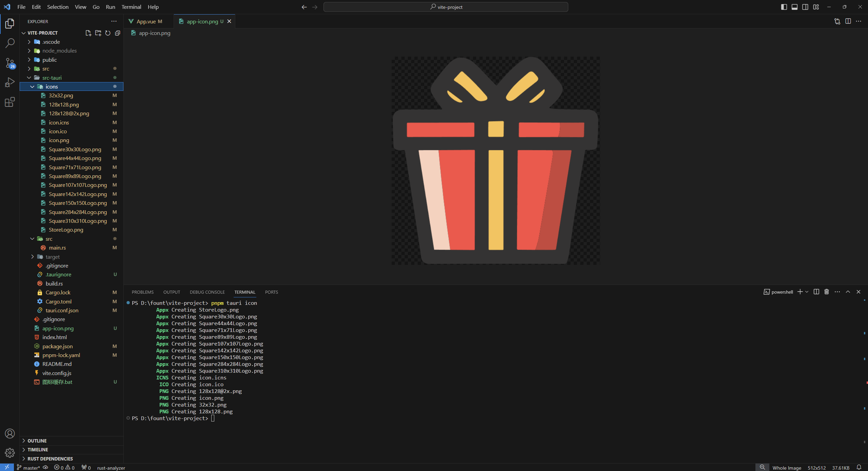Open the Terminal menu
The height and width of the screenshot is (471, 868).
pyautogui.click(x=131, y=7)
